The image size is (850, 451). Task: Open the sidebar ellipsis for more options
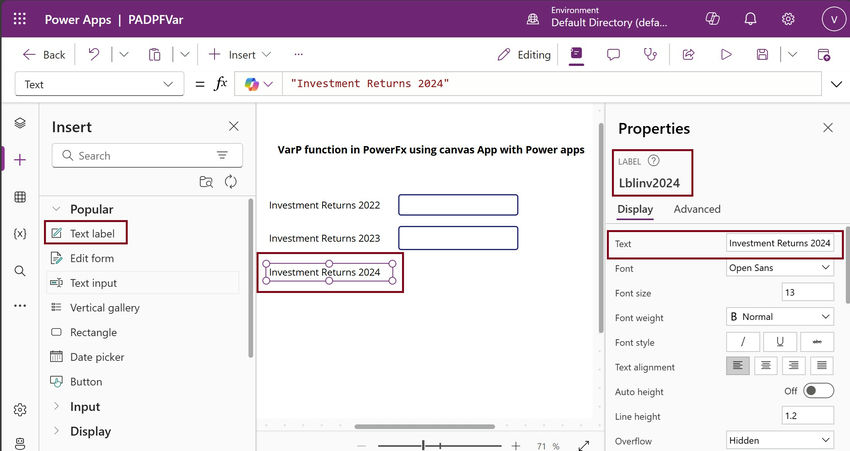[x=20, y=306]
